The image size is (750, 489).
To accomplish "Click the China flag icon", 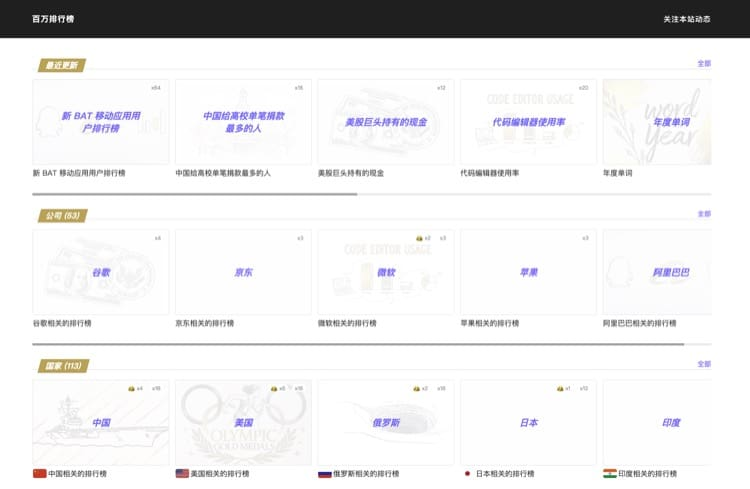I will (39, 474).
